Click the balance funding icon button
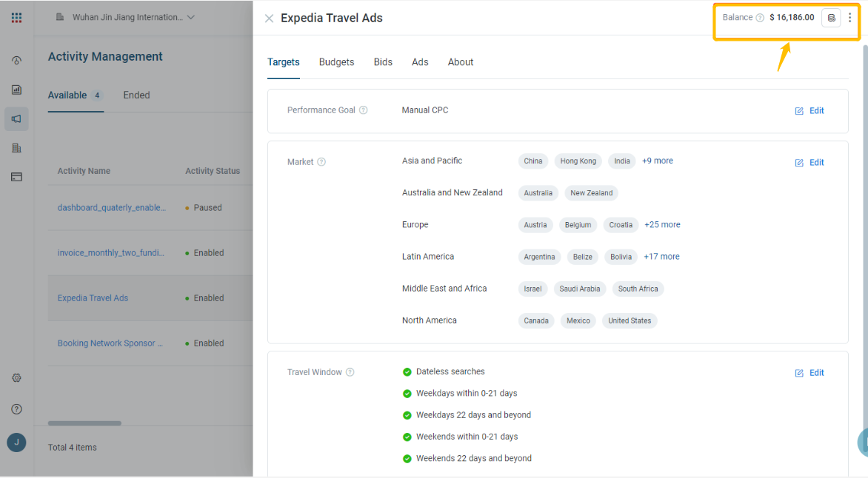 tap(832, 18)
